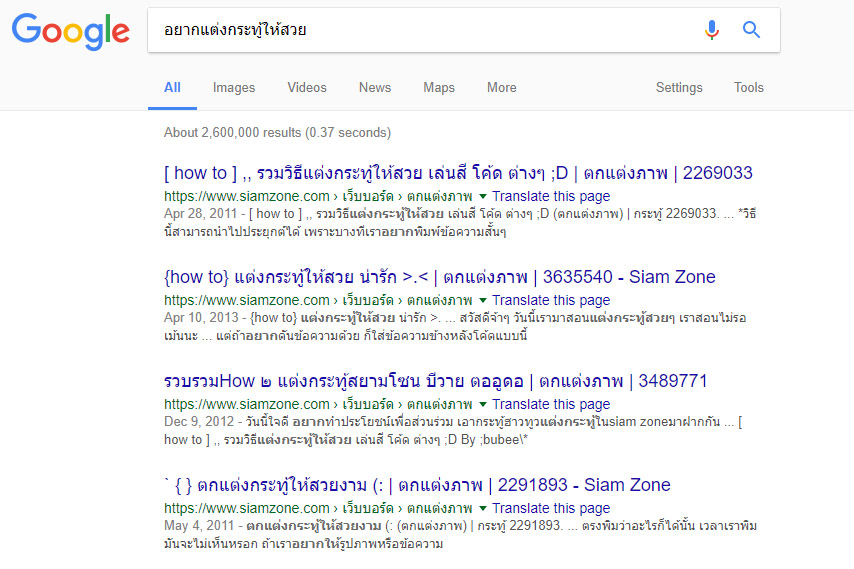Click the 'Dec 9, 2012' snippet date
This screenshot has width=854, height=569.
pyautogui.click(x=199, y=421)
